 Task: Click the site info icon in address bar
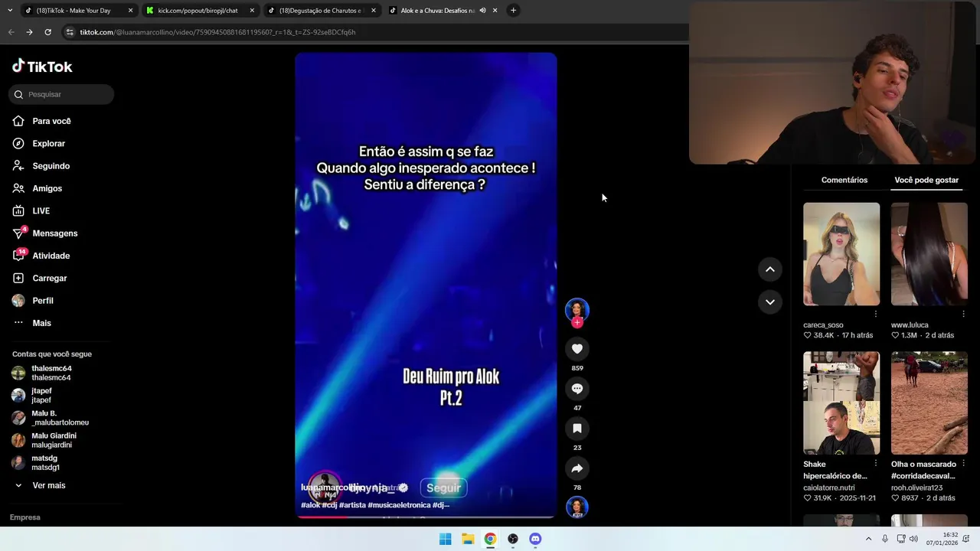(70, 32)
